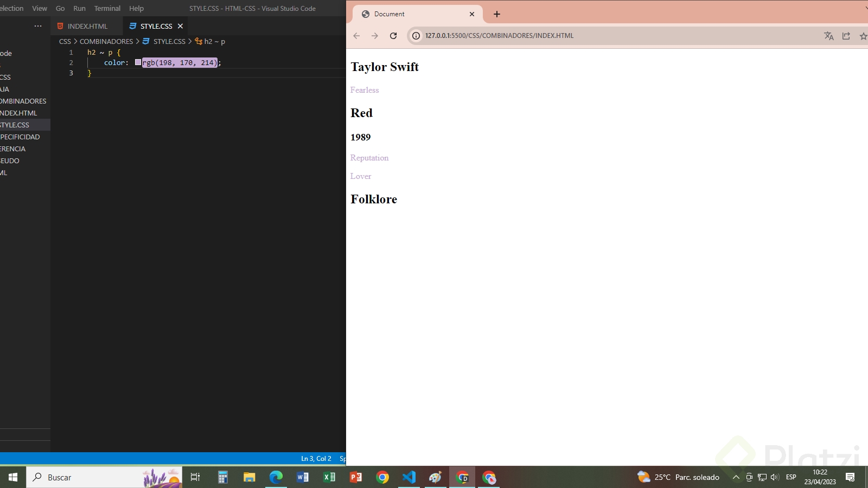Click the Share page icon

pos(846,36)
